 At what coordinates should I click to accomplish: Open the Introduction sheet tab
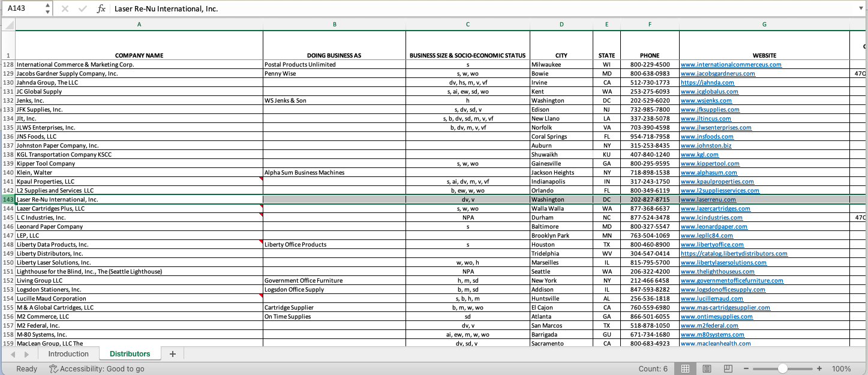[x=68, y=354]
